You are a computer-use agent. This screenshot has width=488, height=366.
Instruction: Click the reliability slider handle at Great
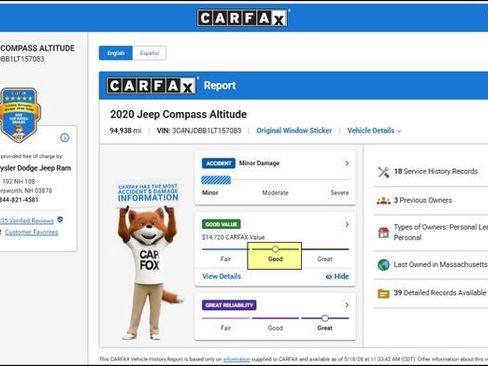325,318
